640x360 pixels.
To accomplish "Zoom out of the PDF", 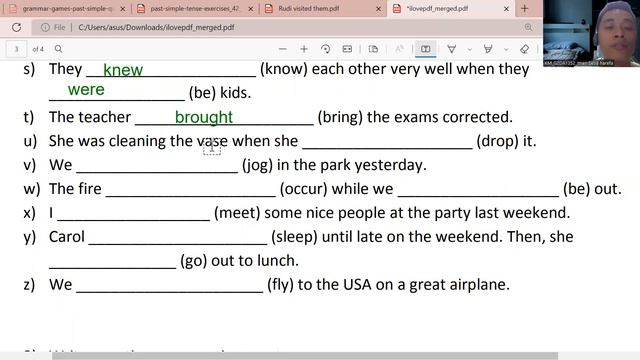I will 282,49.
